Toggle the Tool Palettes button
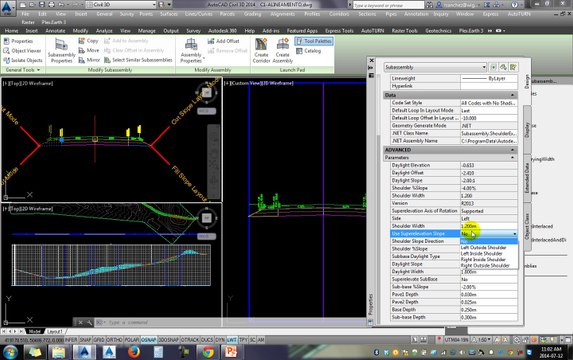The height and width of the screenshot is (360, 573). tap(314, 41)
